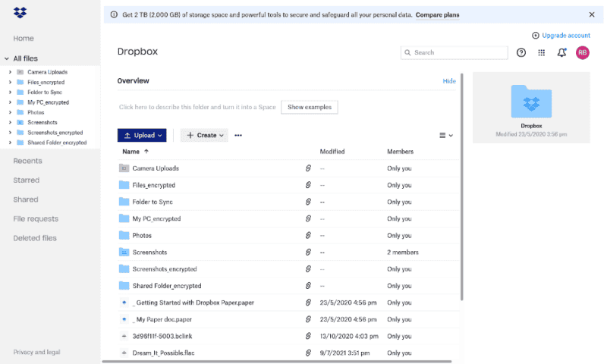Sort files by Name column header

click(x=136, y=152)
